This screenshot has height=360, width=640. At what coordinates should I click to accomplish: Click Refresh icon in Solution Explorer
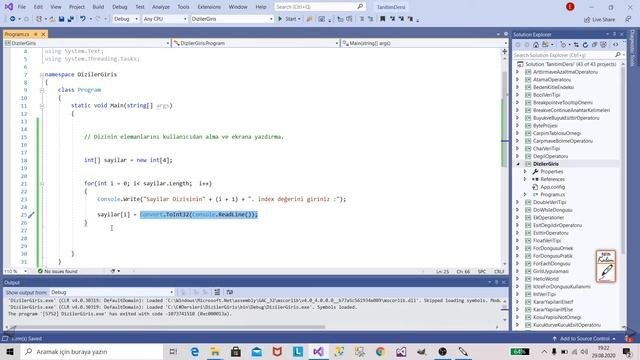pos(585,45)
